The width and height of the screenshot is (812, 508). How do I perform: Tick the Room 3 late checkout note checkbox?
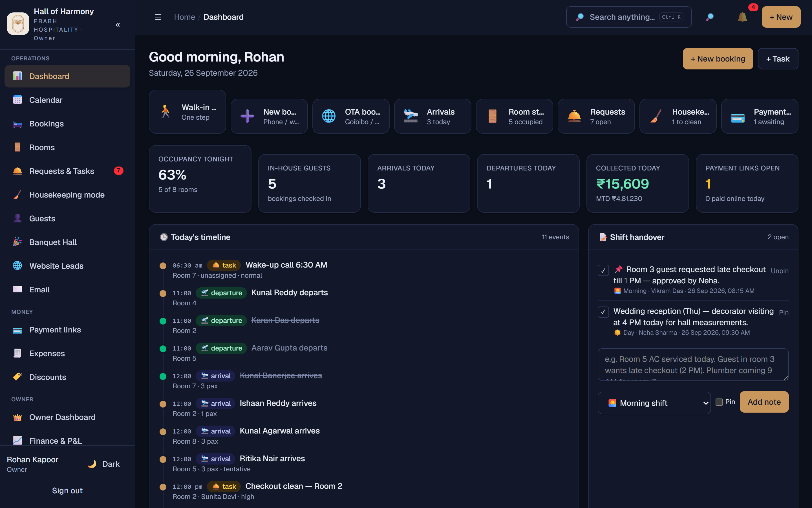pyautogui.click(x=603, y=270)
